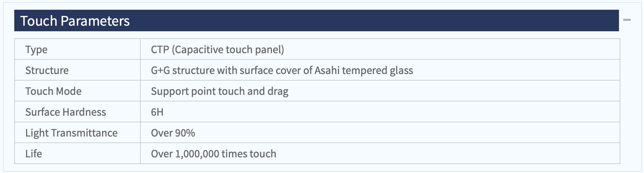Click the Touch Parameters title text
The height and width of the screenshot is (173, 644).
[x=75, y=21]
